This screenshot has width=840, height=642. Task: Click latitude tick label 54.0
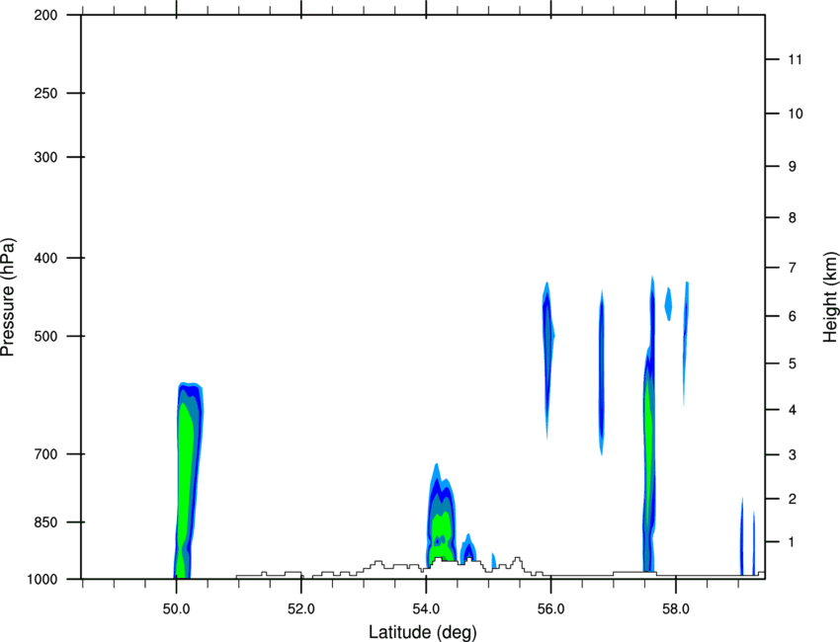pos(426,609)
